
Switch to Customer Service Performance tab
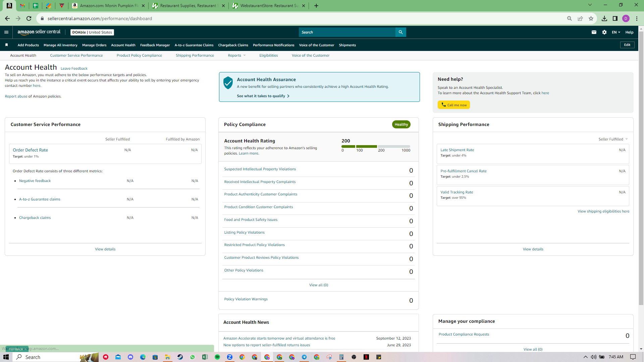click(76, 56)
